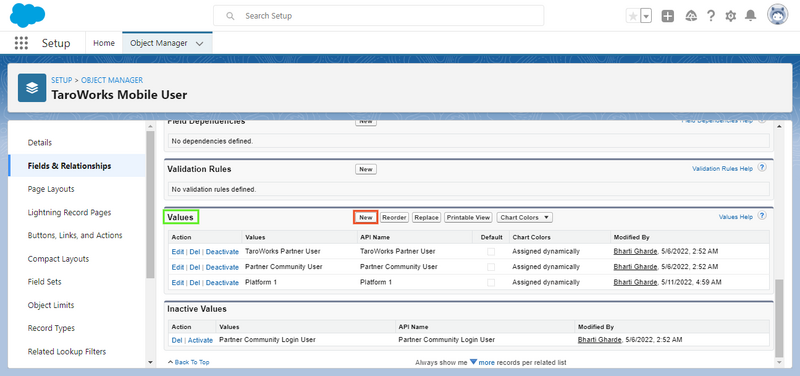Screen dimensions: 800x376
Task: Open Buttons, Links, and Actions
Action: click(x=75, y=236)
